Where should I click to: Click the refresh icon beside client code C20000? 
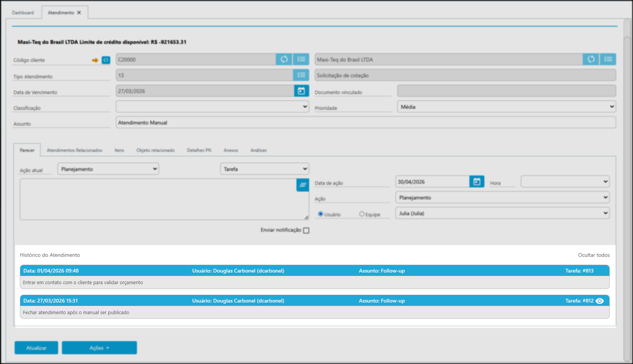(284, 59)
